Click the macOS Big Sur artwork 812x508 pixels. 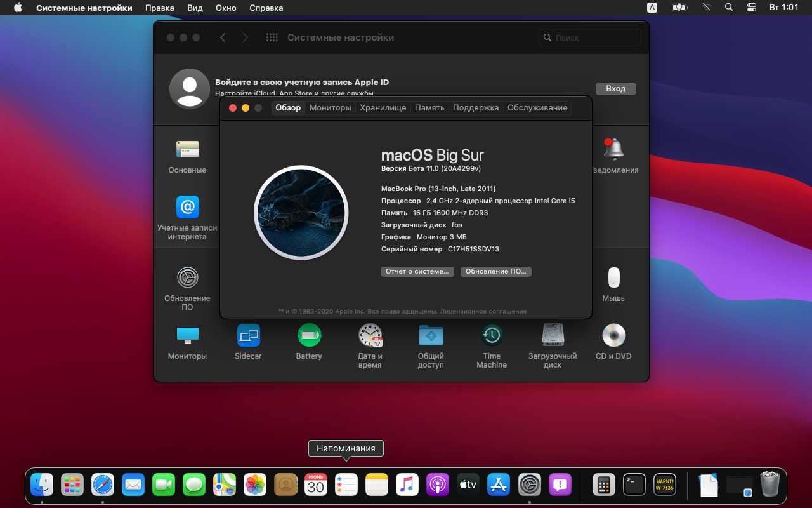(301, 212)
